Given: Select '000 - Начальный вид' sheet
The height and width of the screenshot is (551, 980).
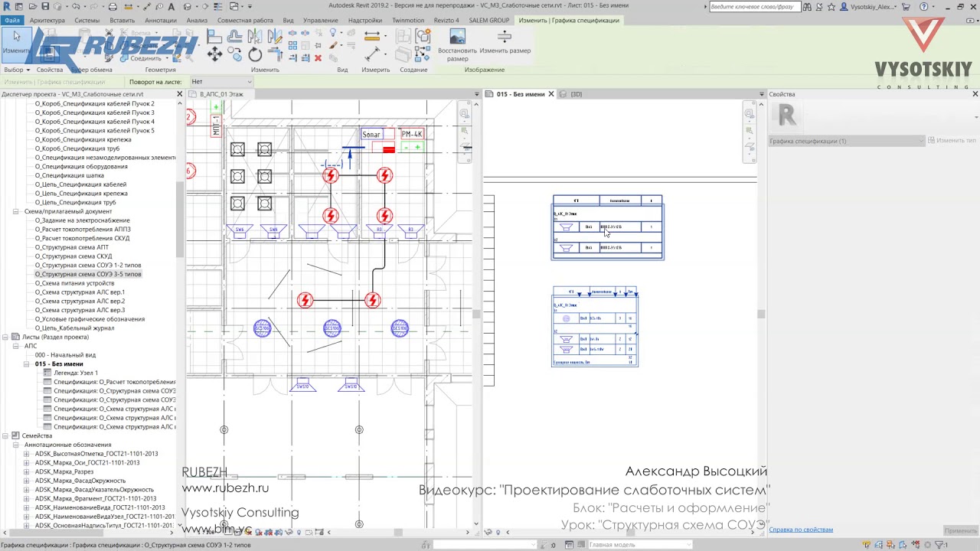Looking at the screenshot, I should click(x=65, y=355).
